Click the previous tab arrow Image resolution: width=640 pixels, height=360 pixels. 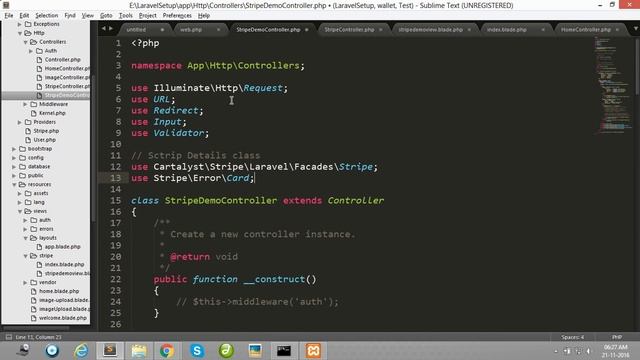click(103, 29)
